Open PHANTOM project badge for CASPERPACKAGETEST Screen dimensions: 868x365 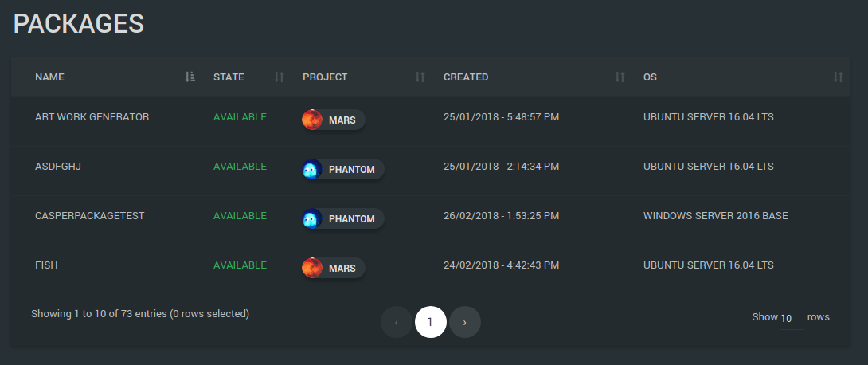(x=343, y=218)
